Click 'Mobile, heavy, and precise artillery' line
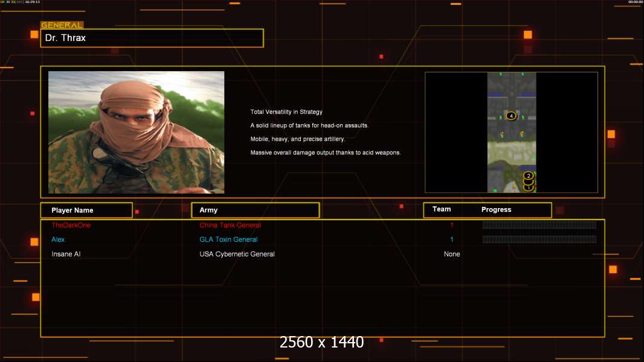644x362 pixels. [298, 139]
